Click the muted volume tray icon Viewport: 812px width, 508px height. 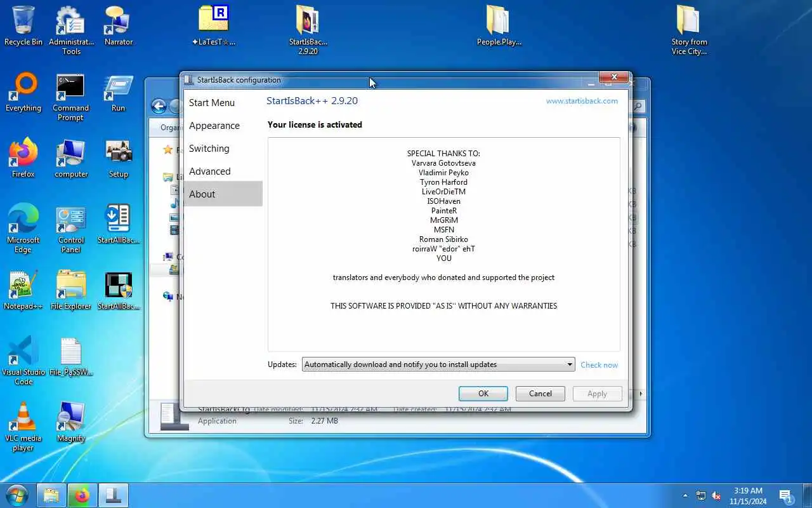716,496
